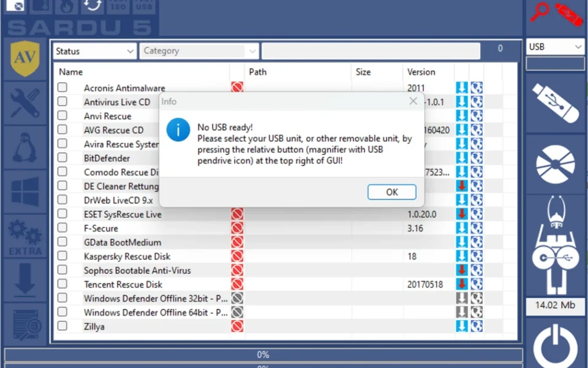
Task: Check the Kaspersky Rescue Disk checkbox
Action: pyautogui.click(x=62, y=256)
